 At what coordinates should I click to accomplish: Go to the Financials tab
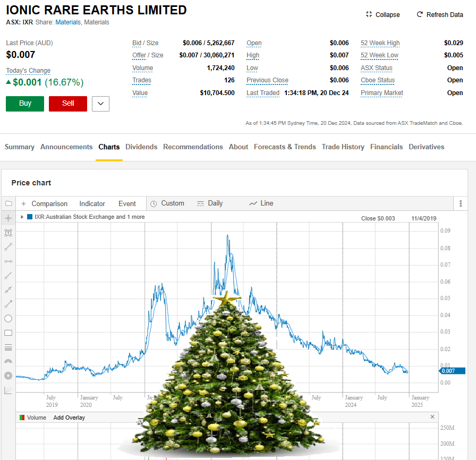[386, 147]
